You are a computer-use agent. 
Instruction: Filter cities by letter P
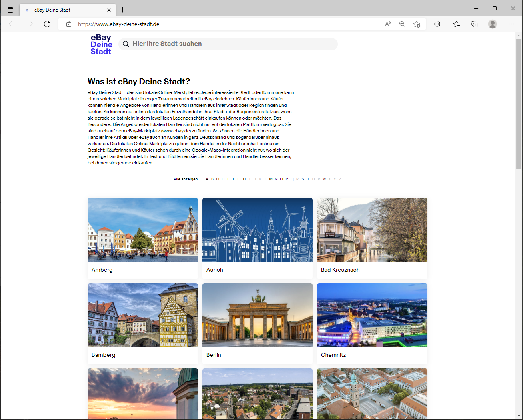(x=287, y=179)
